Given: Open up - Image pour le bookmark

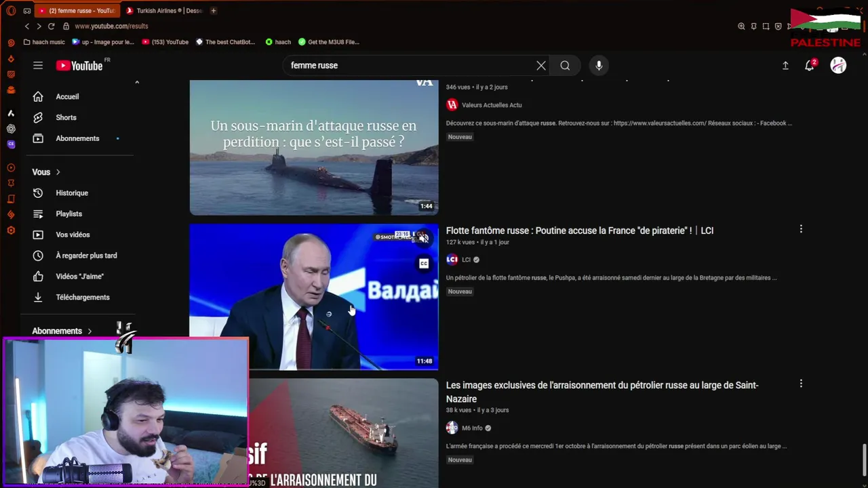Looking at the screenshot, I should [x=103, y=42].
